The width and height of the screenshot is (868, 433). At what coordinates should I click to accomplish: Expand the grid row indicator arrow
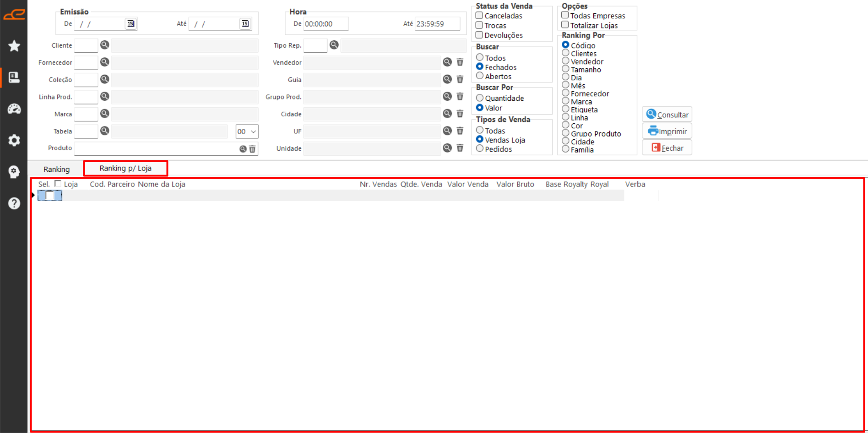pyautogui.click(x=33, y=195)
